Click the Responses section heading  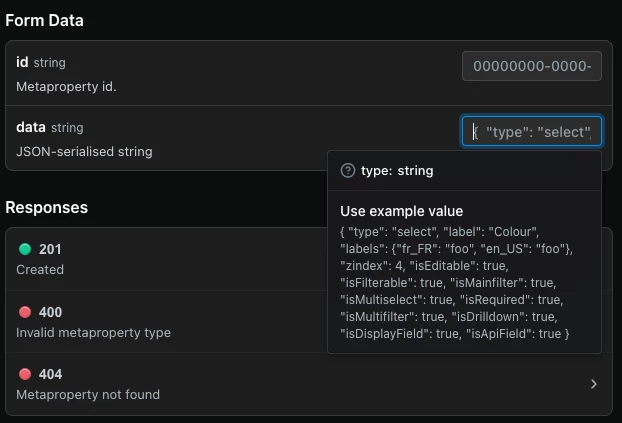tap(46, 207)
